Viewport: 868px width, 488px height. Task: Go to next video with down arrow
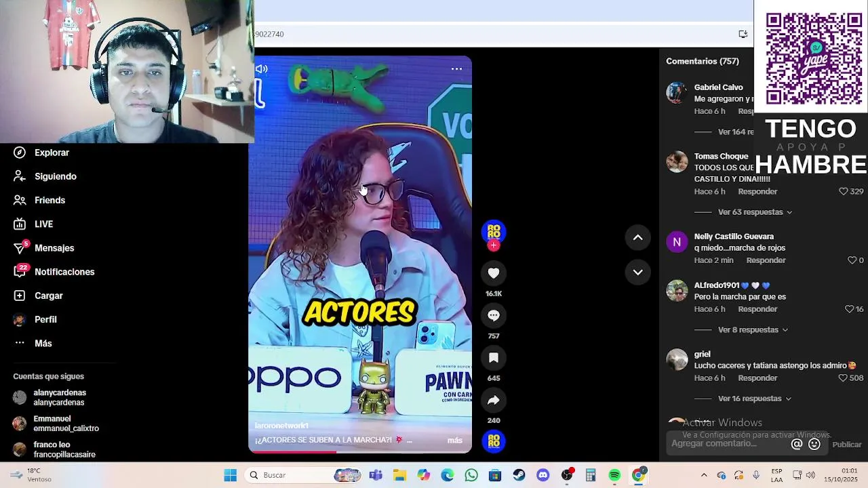(637, 272)
